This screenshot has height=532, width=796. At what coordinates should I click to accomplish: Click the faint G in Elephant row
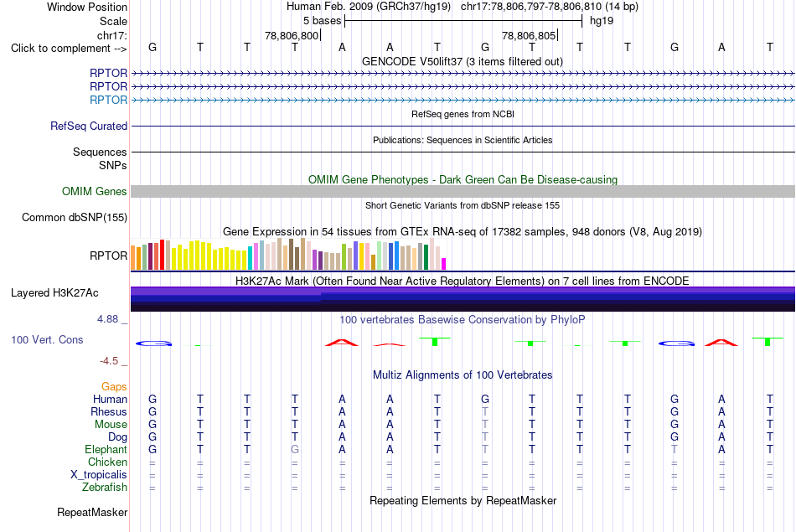coord(294,449)
